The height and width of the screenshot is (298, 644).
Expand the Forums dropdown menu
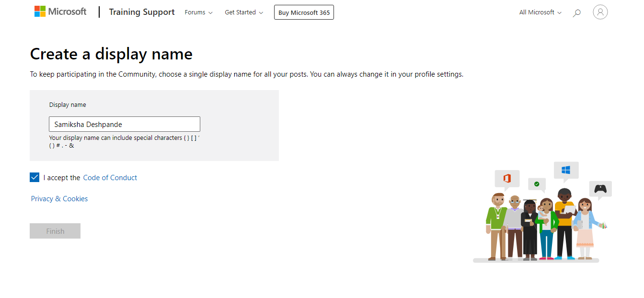(198, 12)
